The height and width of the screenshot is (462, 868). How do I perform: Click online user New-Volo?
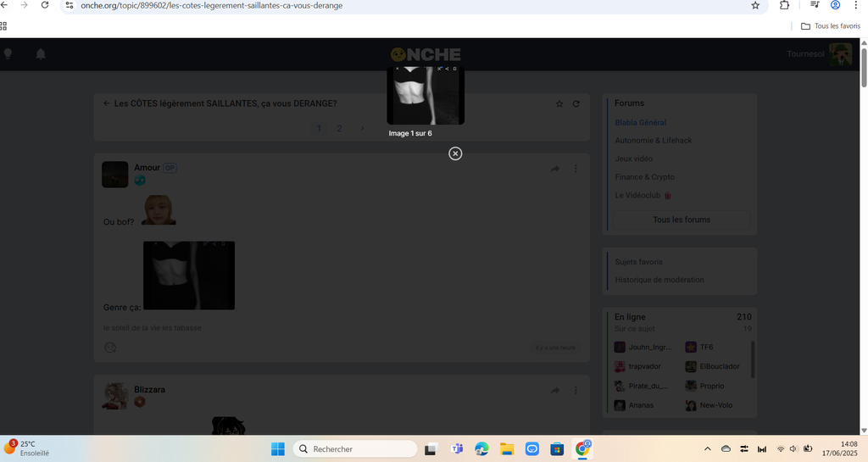pos(709,405)
